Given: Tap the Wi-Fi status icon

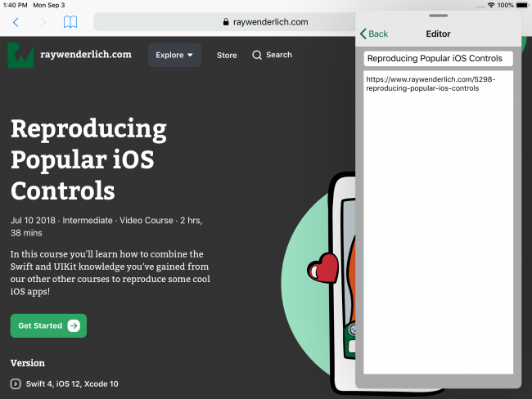Looking at the screenshot, I should (x=491, y=5).
